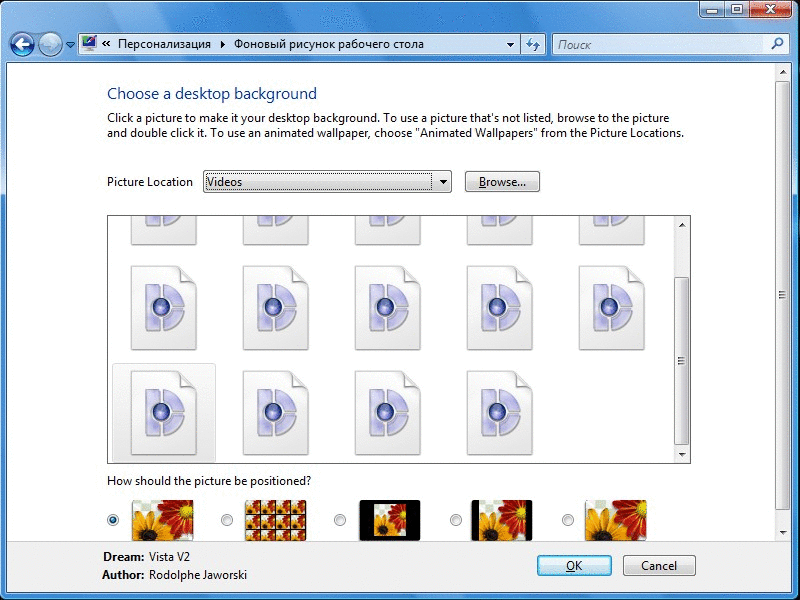800x600 pixels.
Task: Select the fifth radio button, cropped fill
Action: [x=567, y=520]
